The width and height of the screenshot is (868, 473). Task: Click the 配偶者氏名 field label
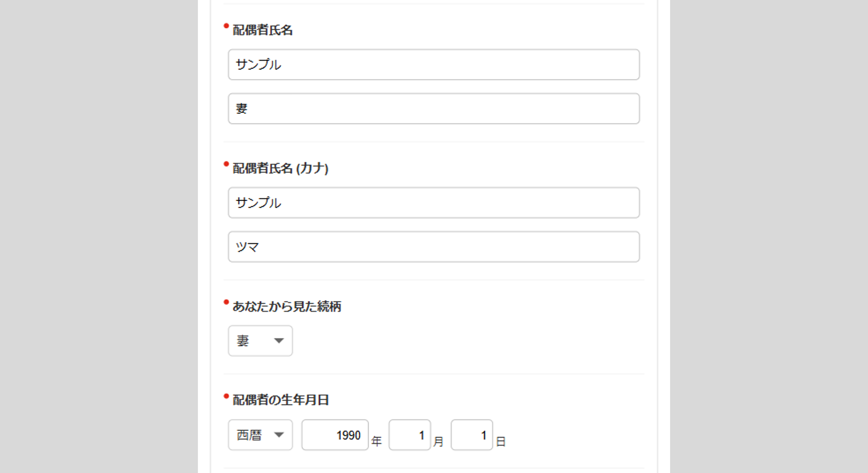[x=263, y=30]
